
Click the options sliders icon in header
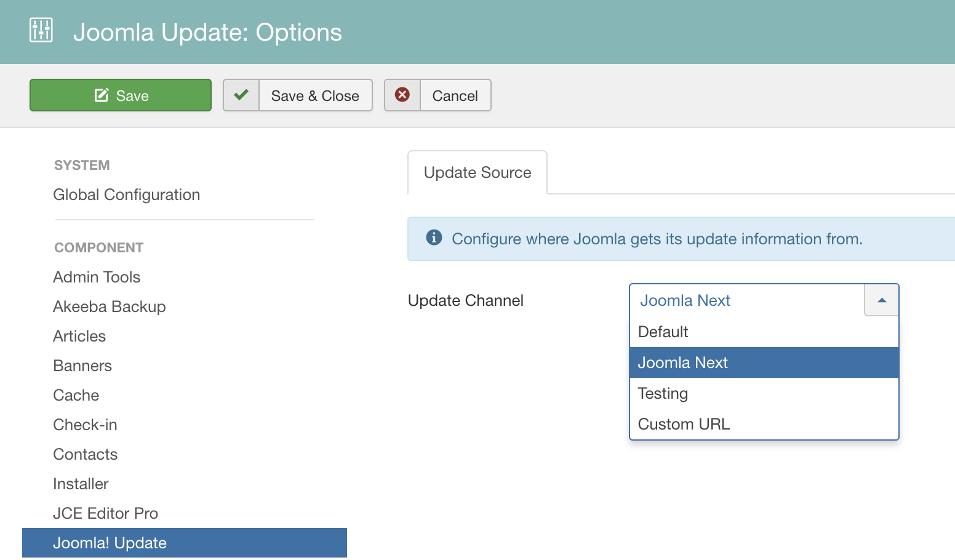click(41, 30)
